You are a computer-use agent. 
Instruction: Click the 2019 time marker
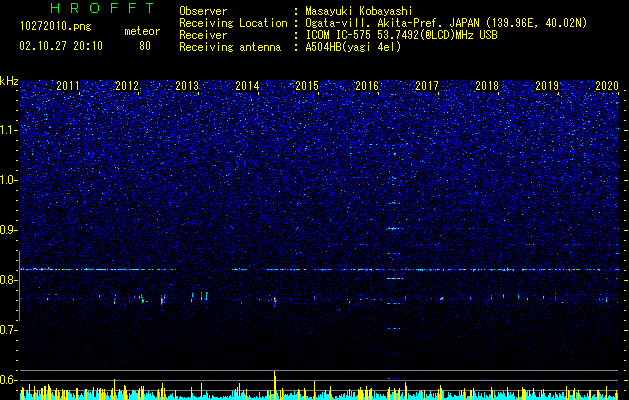point(547,86)
